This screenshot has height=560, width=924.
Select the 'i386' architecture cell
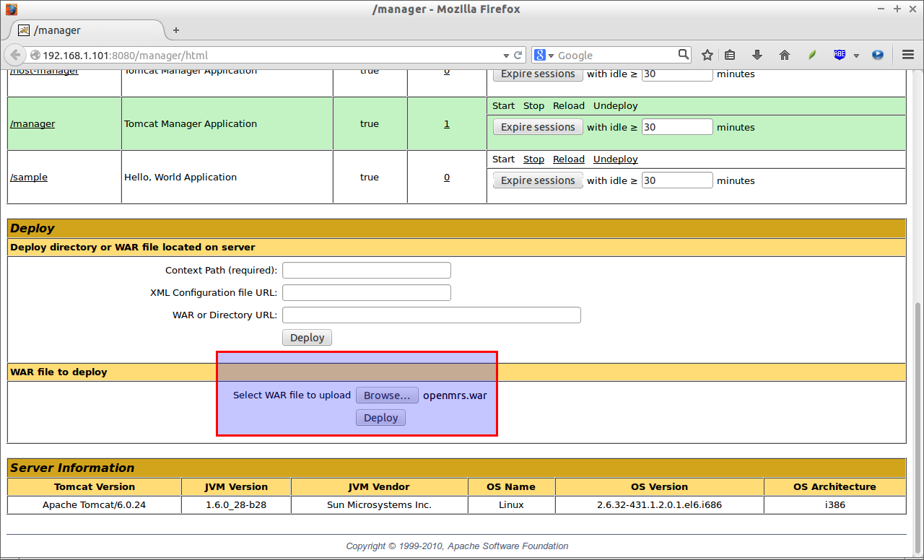tap(834, 505)
